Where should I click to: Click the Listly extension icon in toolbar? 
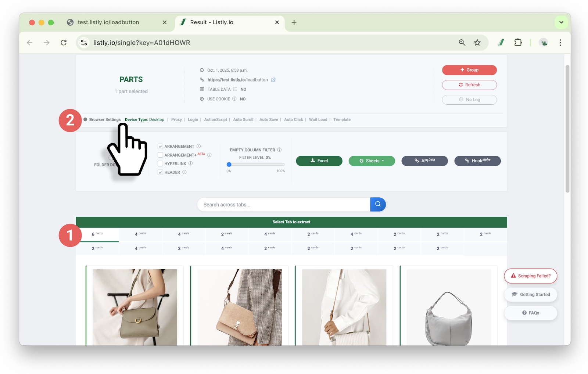coord(501,43)
